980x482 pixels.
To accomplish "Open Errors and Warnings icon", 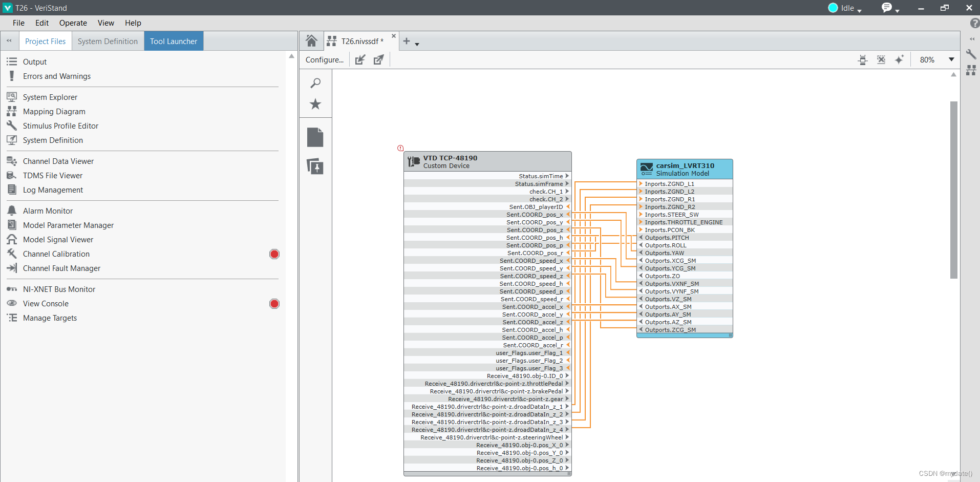I will pos(12,76).
